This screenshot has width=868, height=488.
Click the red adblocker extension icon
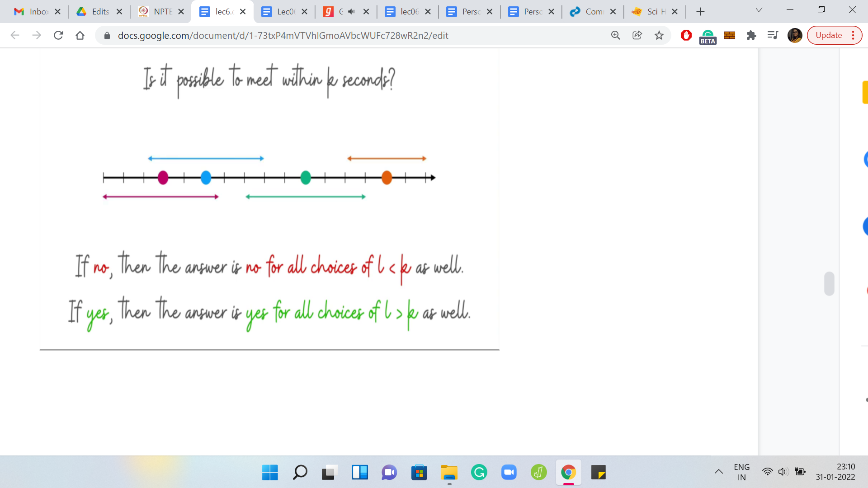(x=686, y=35)
